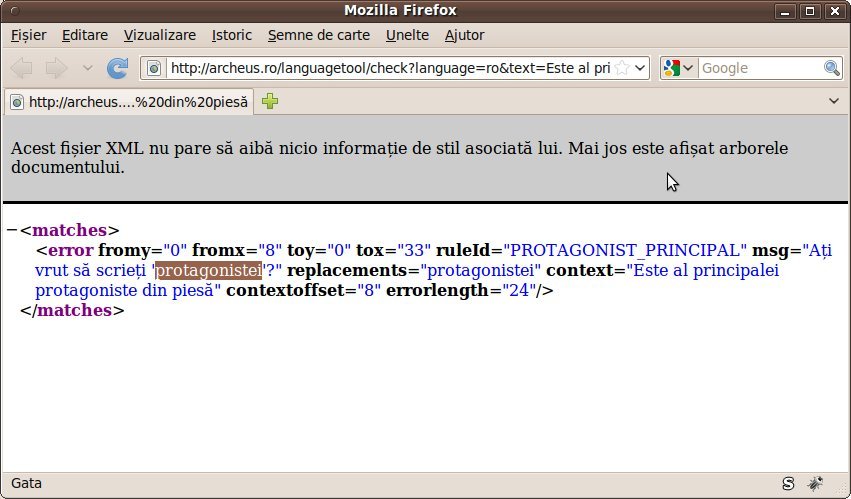Bookmark this page with the star icon
Screen dimensions: 851x499
pos(622,68)
